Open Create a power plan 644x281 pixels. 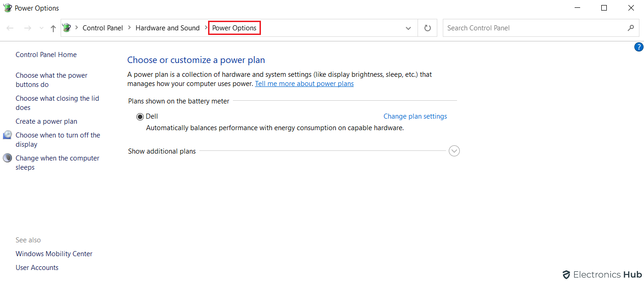(46, 121)
